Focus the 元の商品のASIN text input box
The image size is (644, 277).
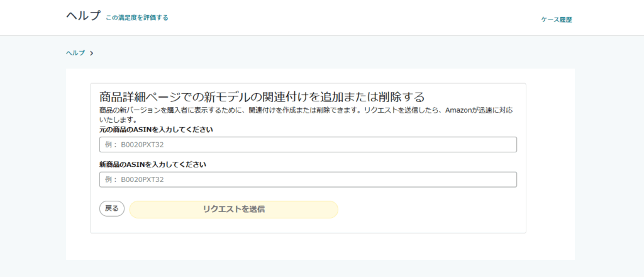pyautogui.click(x=308, y=145)
